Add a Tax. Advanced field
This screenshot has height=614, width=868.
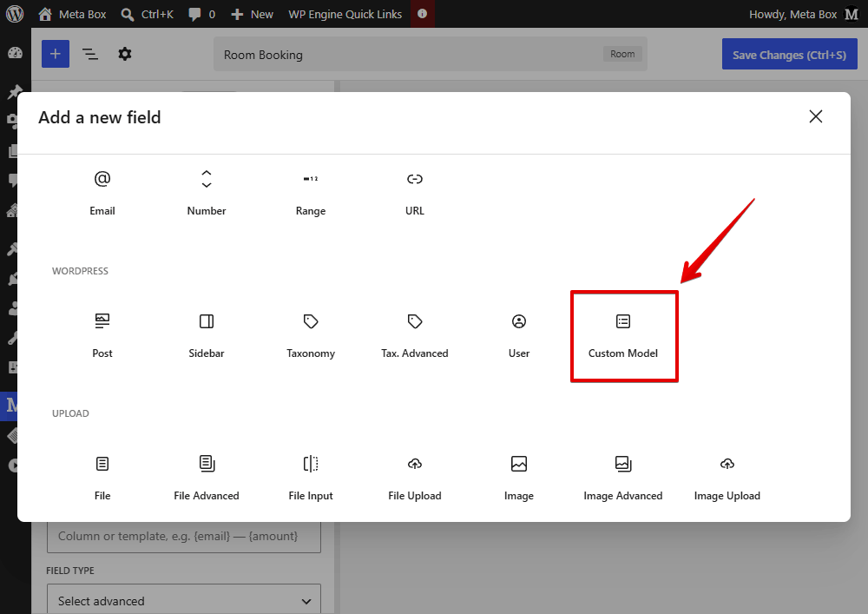pos(415,336)
